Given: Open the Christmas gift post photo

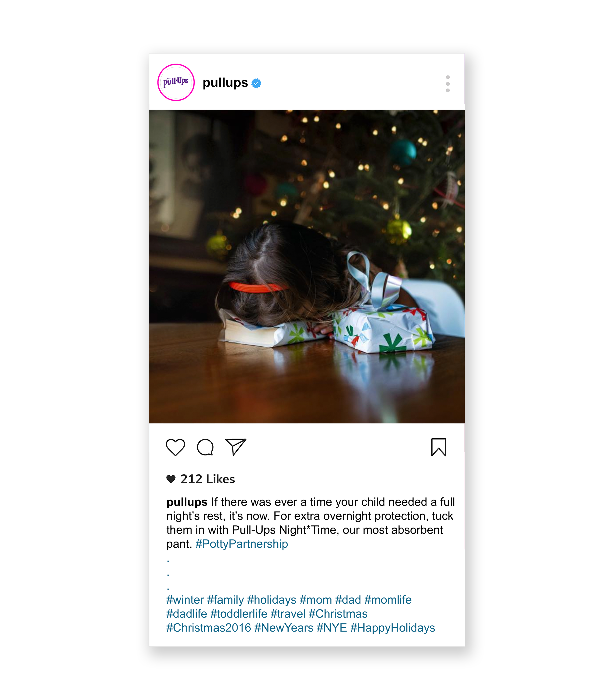Looking at the screenshot, I should (306, 266).
